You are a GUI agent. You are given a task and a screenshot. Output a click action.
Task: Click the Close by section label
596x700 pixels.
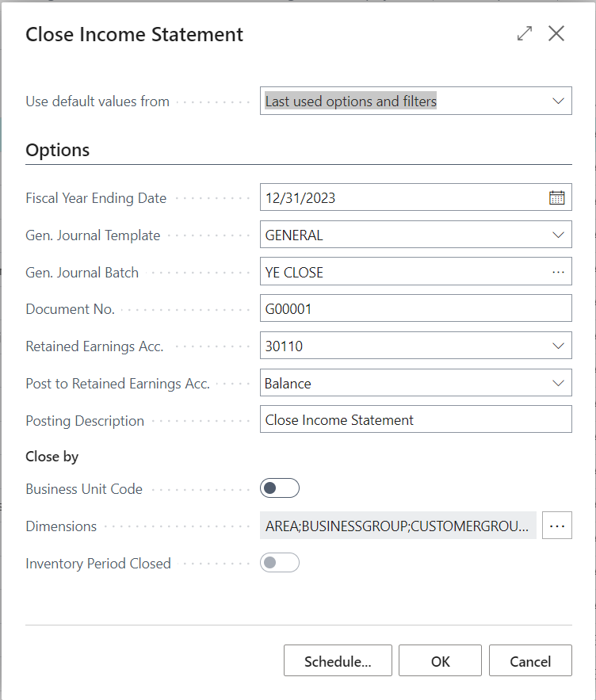coord(52,457)
